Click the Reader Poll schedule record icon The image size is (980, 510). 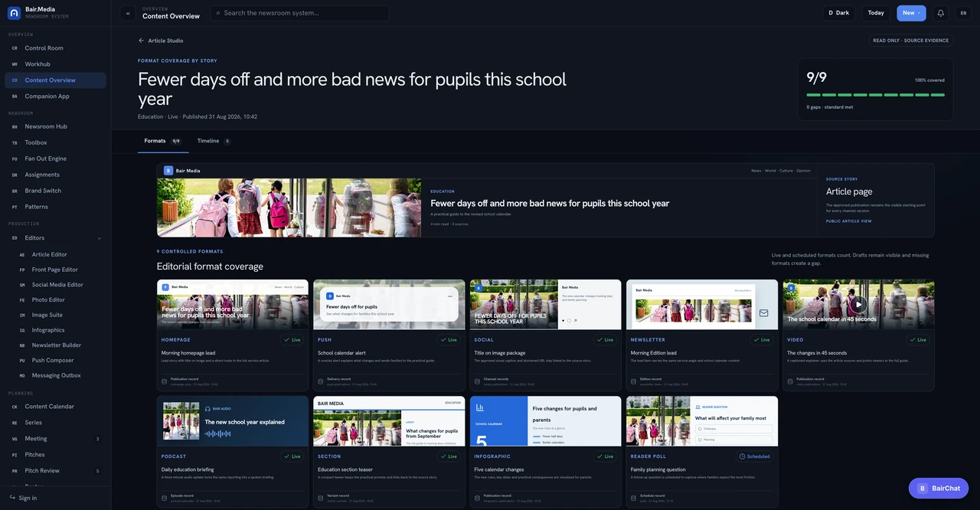(633, 498)
